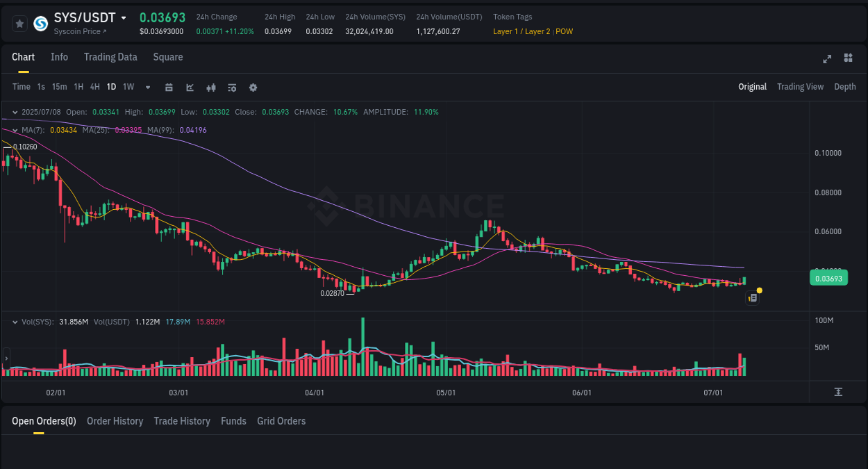Open the Depth chart view
Viewport: 868px width, 469px height.
click(845, 87)
